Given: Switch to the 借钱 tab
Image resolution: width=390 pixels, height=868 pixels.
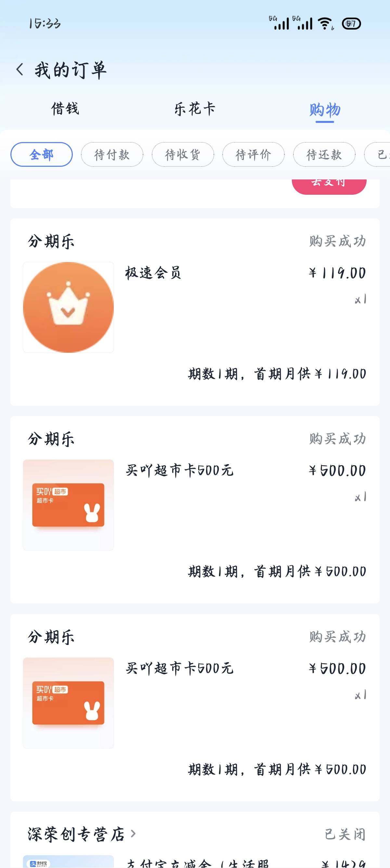Looking at the screenshot, I should tap(65, 109).
